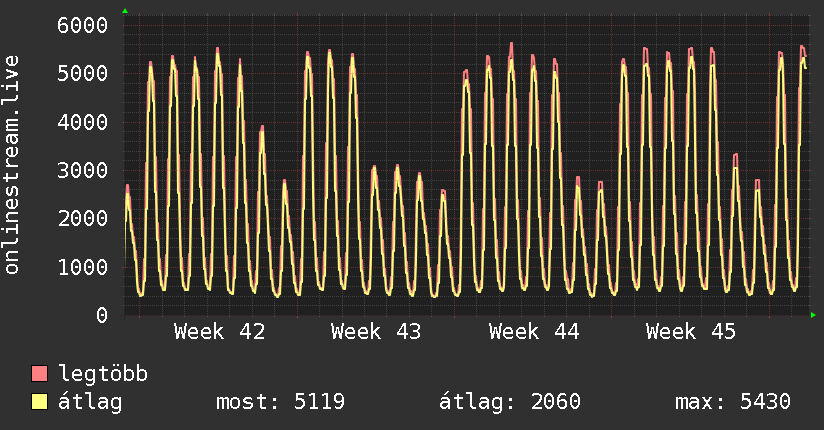This screenshot has width=824, height=430.
Task: Click the 'átlag: 2060' statistic
Action: coord(510,402)
